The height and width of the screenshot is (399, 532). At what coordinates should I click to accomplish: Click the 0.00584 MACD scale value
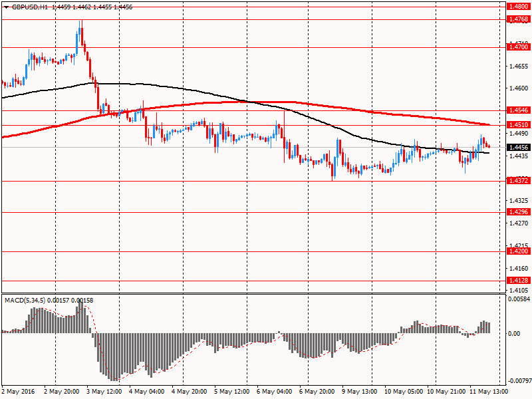click(x=519, y=299)
